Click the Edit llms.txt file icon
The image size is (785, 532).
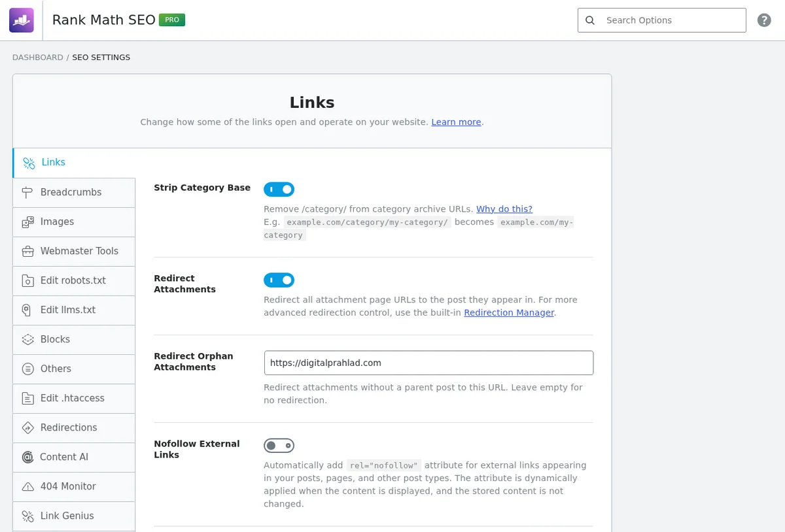click(x=27, y=310)
